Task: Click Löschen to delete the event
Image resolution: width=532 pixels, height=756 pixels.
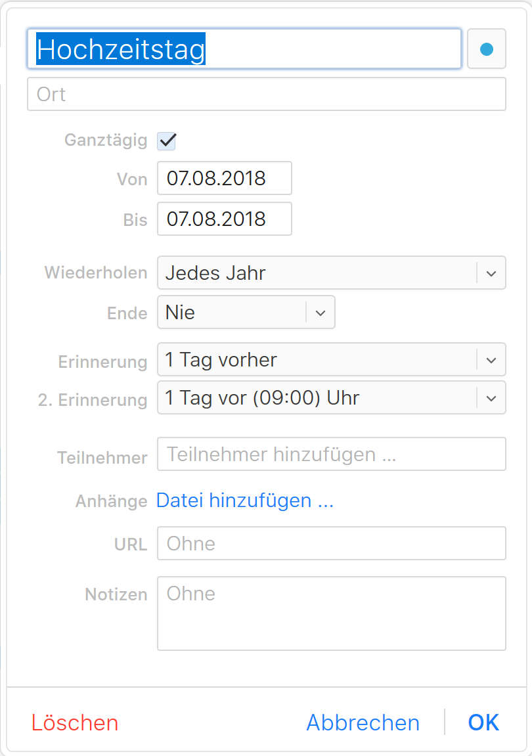Action: coord(74,722)
